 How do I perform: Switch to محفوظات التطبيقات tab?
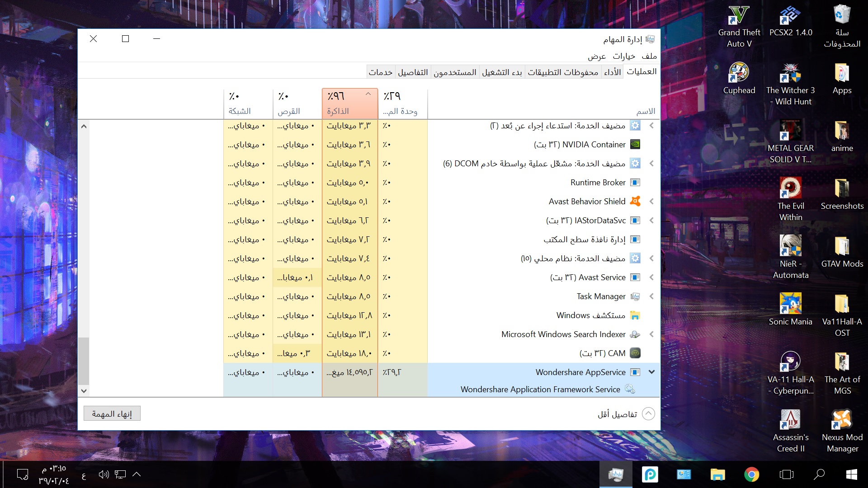click(563, 72)
